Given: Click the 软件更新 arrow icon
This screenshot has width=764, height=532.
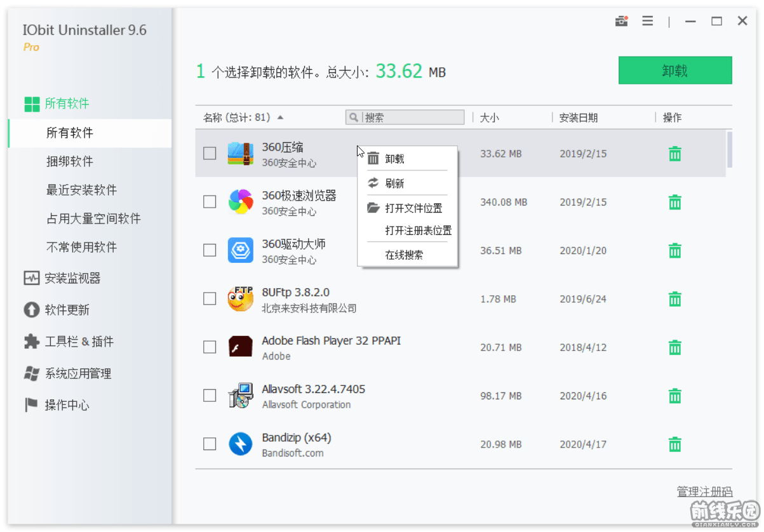Looking at the screenshot, I should tap(32, 310).
